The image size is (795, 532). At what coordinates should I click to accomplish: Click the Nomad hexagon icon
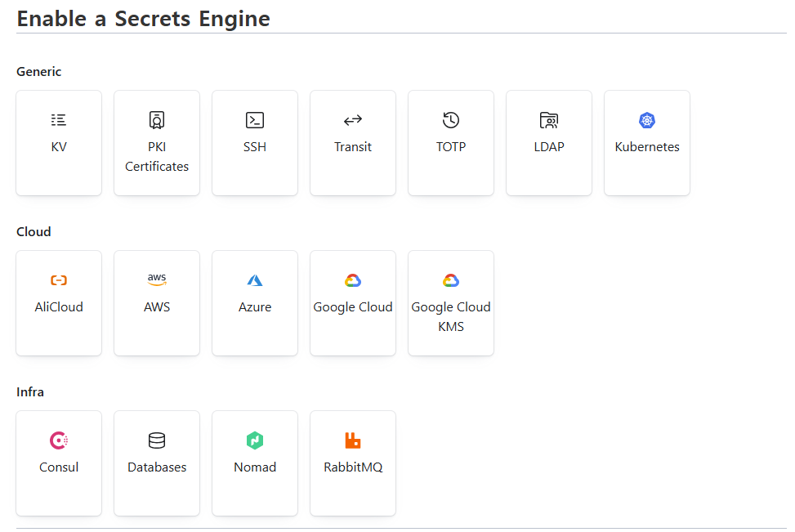pos(255,440)
